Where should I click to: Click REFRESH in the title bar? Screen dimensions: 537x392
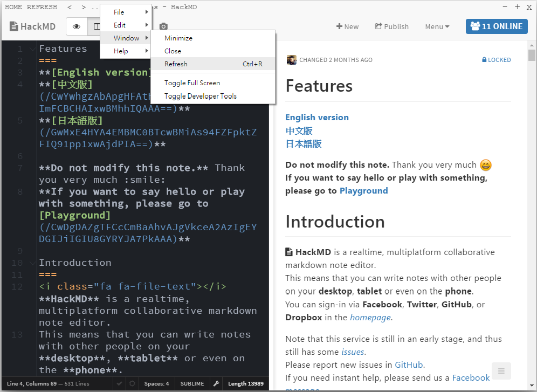click(42, 7)
